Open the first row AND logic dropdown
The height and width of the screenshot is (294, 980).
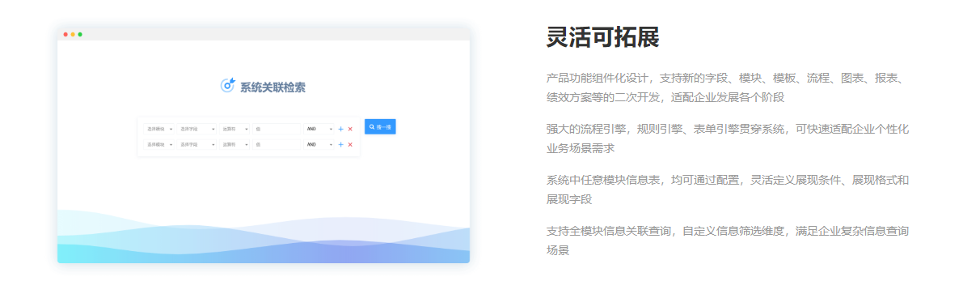coord(319,129)
